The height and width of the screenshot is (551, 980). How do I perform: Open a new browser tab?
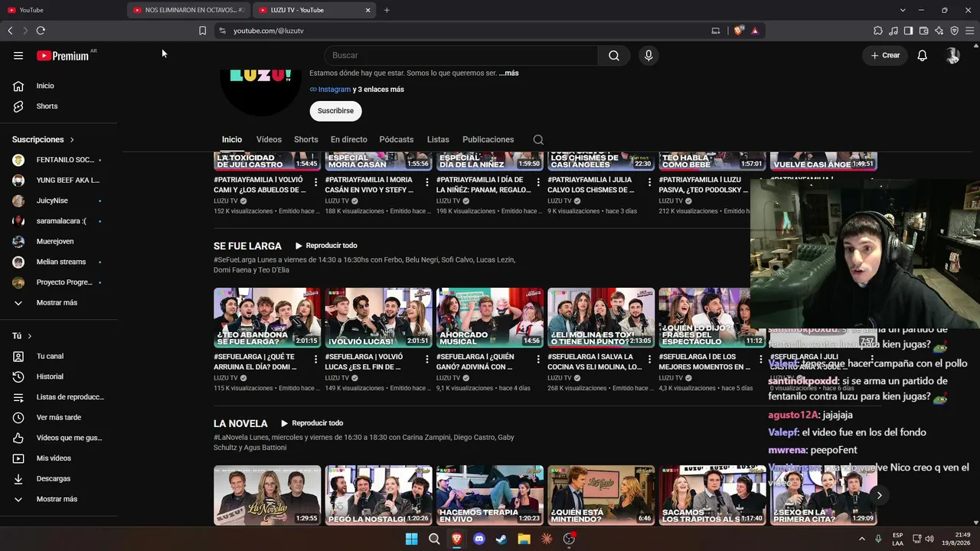tap(387, 10)
